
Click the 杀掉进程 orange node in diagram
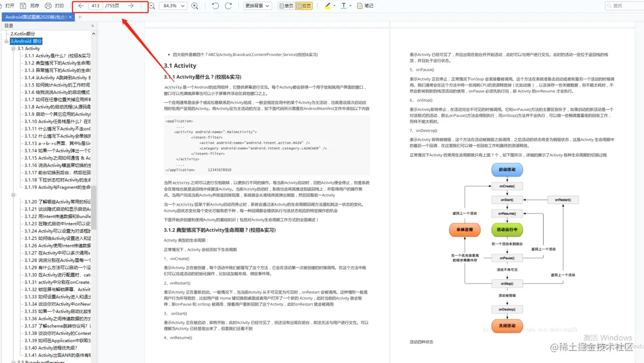pos(465,230)
